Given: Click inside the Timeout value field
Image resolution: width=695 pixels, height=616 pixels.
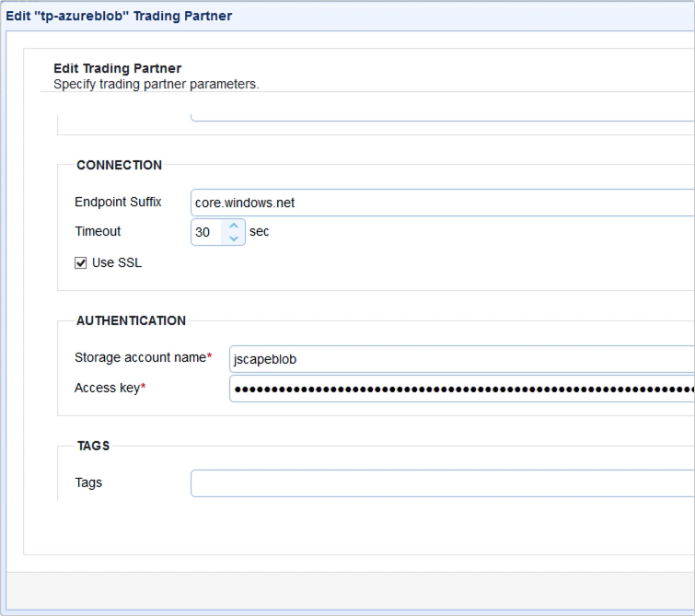Looking at the screenshot, I should click(206, 233).
